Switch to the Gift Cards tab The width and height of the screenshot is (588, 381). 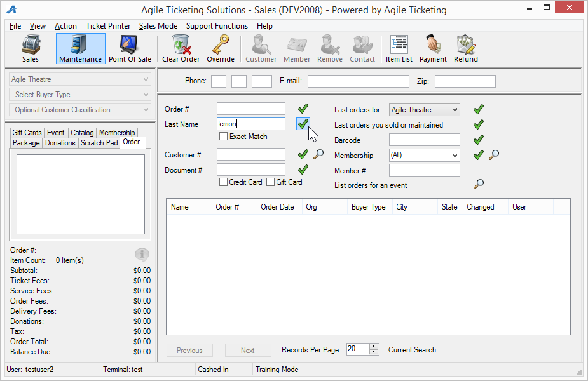pyautogui.click(x=27, y=133)
